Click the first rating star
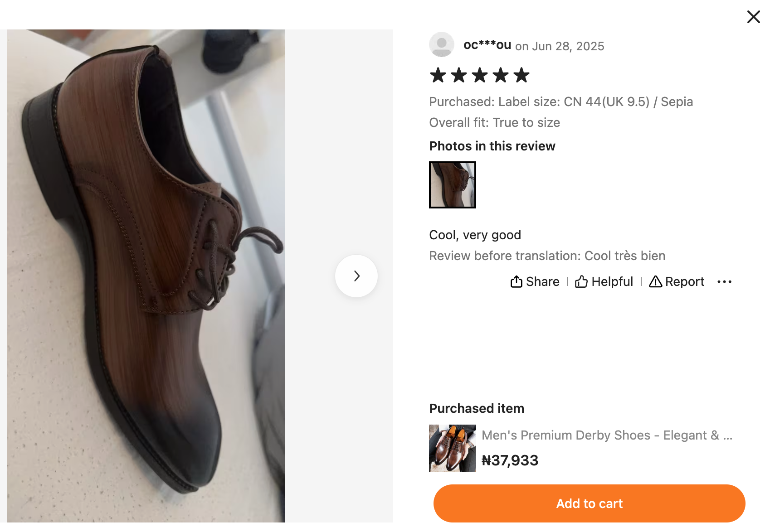This screenshot has height=532, width=770. (438, 75)
